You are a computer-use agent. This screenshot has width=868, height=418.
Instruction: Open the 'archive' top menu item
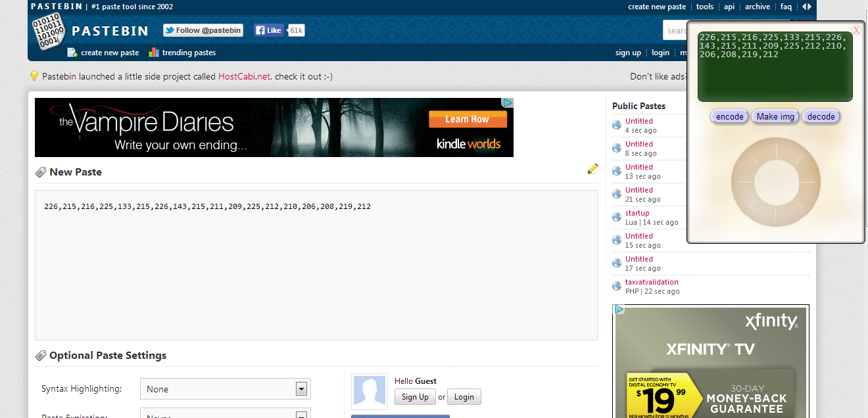pos(758,7)
